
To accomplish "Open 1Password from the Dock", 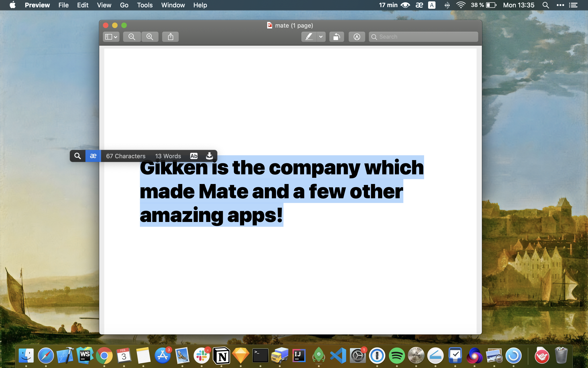I will [377, 355].
